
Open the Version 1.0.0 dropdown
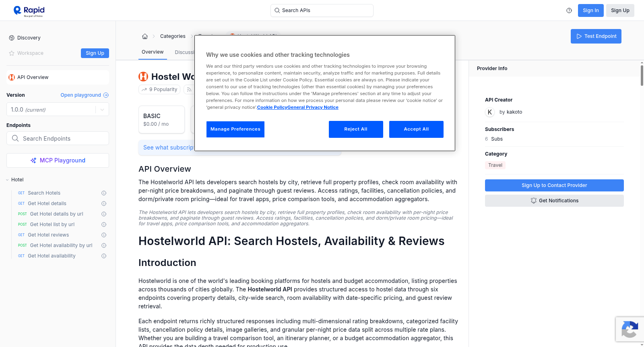(x=58, y=110)
